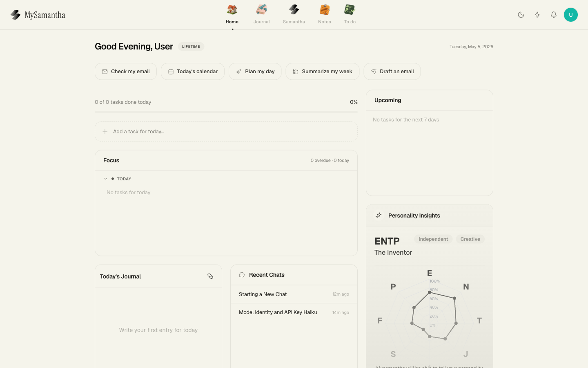Click the tasks progress bar
This screenshot has width=588, height=368.
click(x=226, y=112)
